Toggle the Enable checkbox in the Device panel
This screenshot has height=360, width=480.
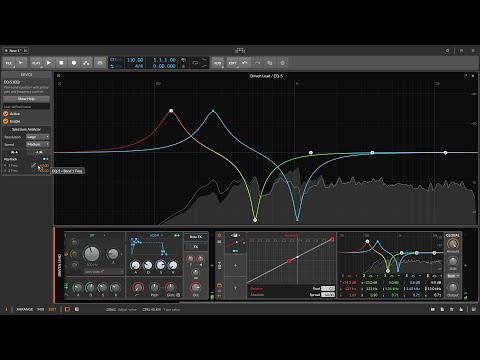(6, 121)
